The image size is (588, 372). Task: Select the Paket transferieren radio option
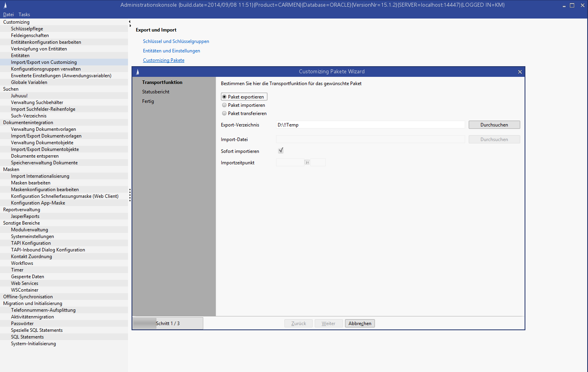(224, 113)
